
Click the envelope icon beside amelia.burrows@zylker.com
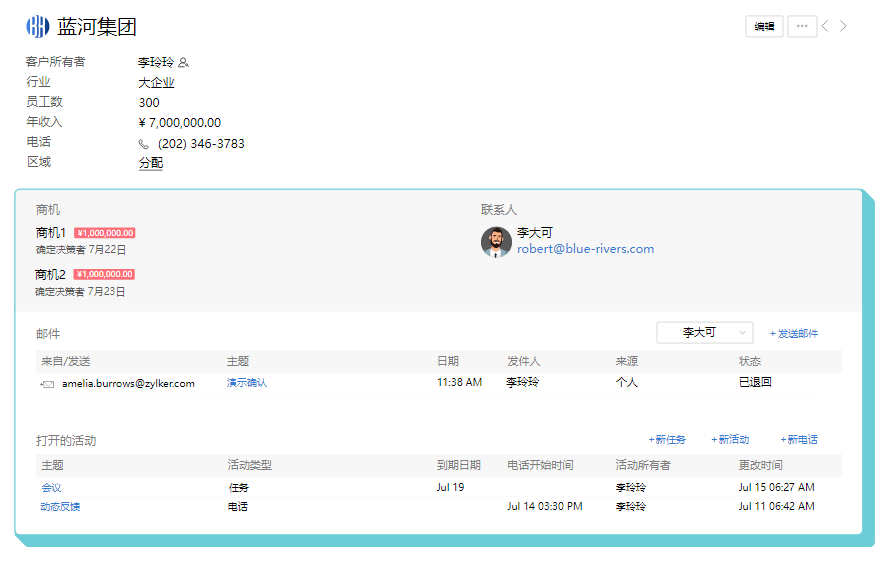(47, 383)
